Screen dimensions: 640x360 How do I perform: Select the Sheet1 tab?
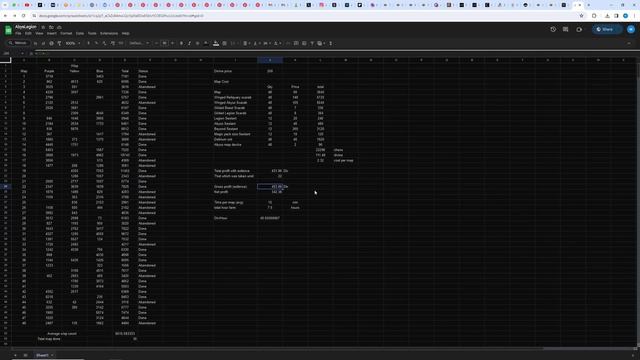pos(43,356)
